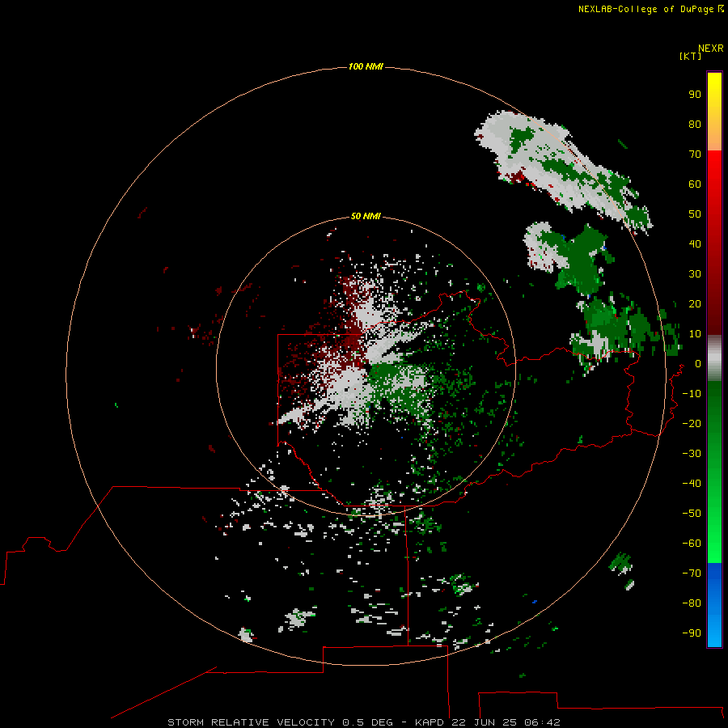728x728 pixels.
Task: Click the 30 value on velocity scale
Action: pyautogui.click(x=695, y=274)
